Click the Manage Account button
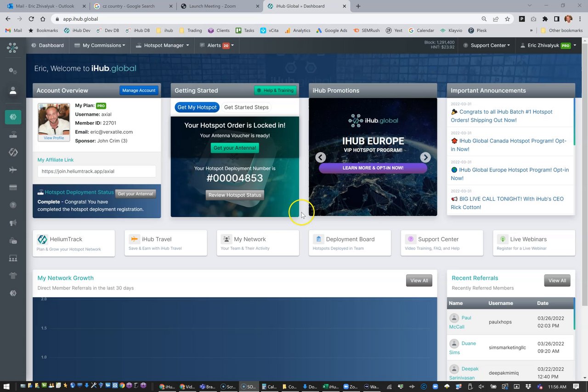The width and height of the screenshot is (588, 392). [x=139, y=91]
